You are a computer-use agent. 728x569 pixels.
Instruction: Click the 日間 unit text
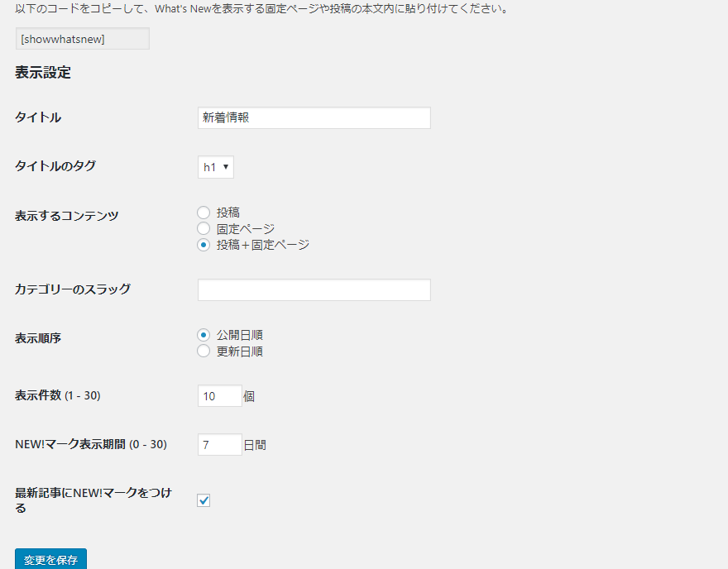(x=255, y=445)
